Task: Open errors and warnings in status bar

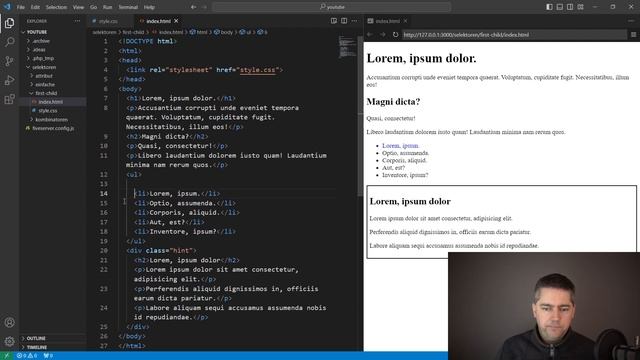Action: click(x=27, y=356)
